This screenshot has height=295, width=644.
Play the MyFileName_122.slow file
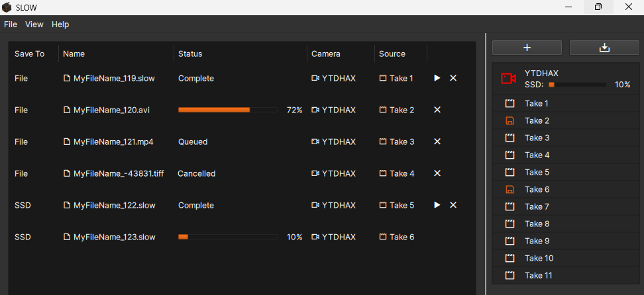[x=437, y=205]
